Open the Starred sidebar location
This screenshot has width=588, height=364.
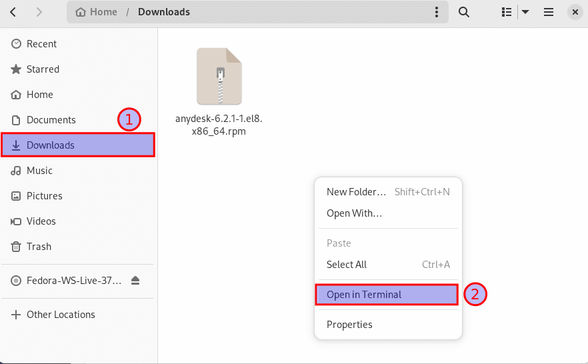click(43, 69)
